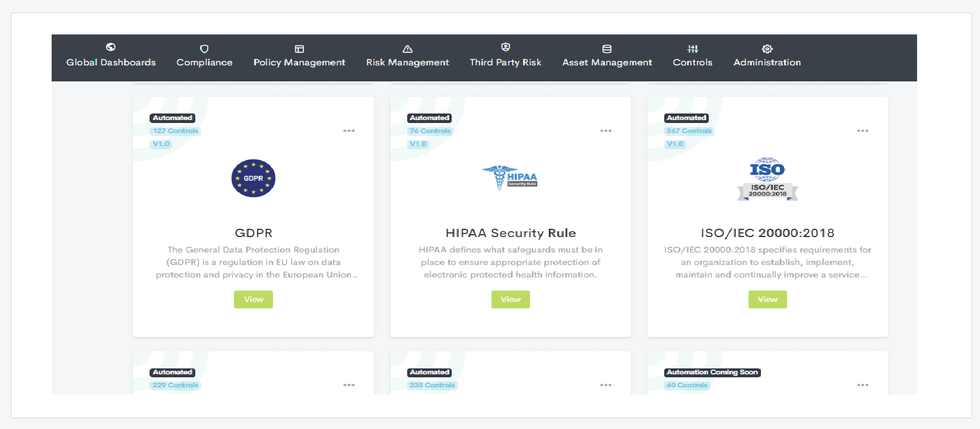980x429 pixels.
Task: Open the three-dot menu on the 229 Controls card
Action: click(x=349, y=385)
